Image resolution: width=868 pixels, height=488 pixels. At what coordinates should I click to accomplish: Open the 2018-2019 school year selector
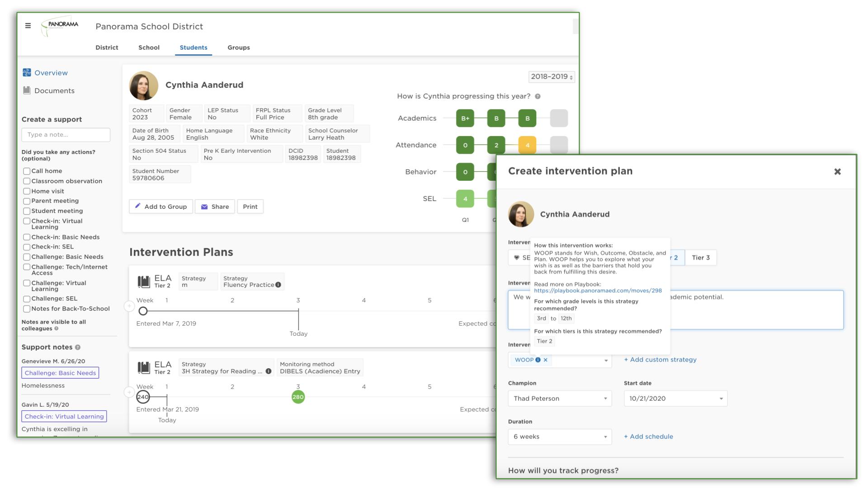551,77
